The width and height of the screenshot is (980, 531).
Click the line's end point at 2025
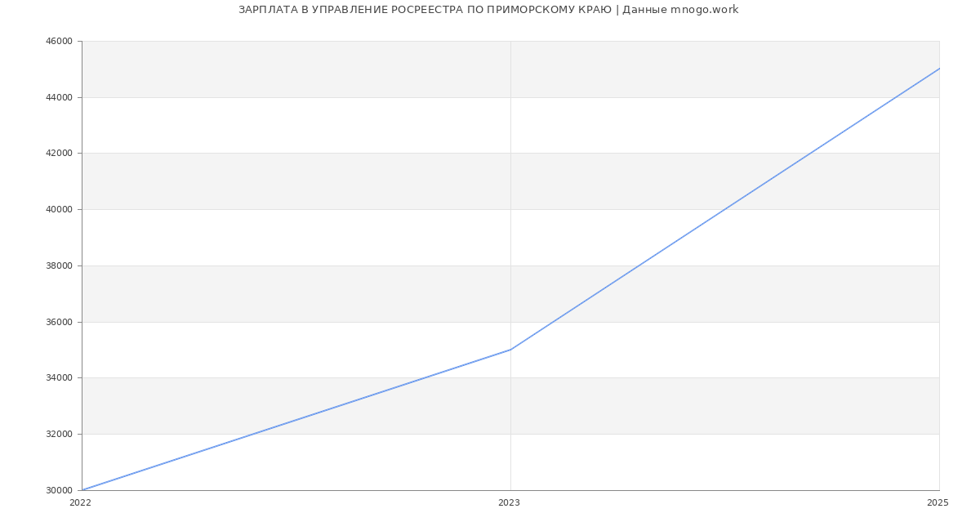point(939,69)
